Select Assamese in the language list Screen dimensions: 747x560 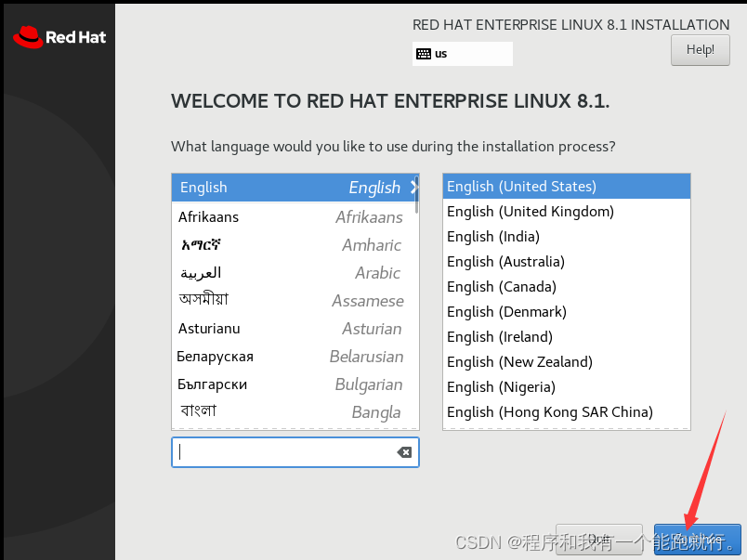tap(295, 301)
